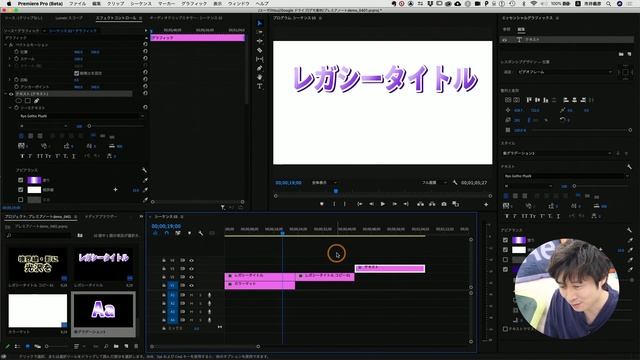Create new layer in Essential Graphics
The width and height of the screenshot is (640, 360).
coord(629,54)
